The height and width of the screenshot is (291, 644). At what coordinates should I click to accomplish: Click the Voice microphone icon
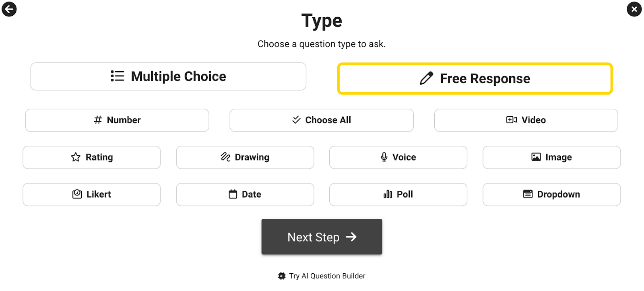(x=384, y=157)
